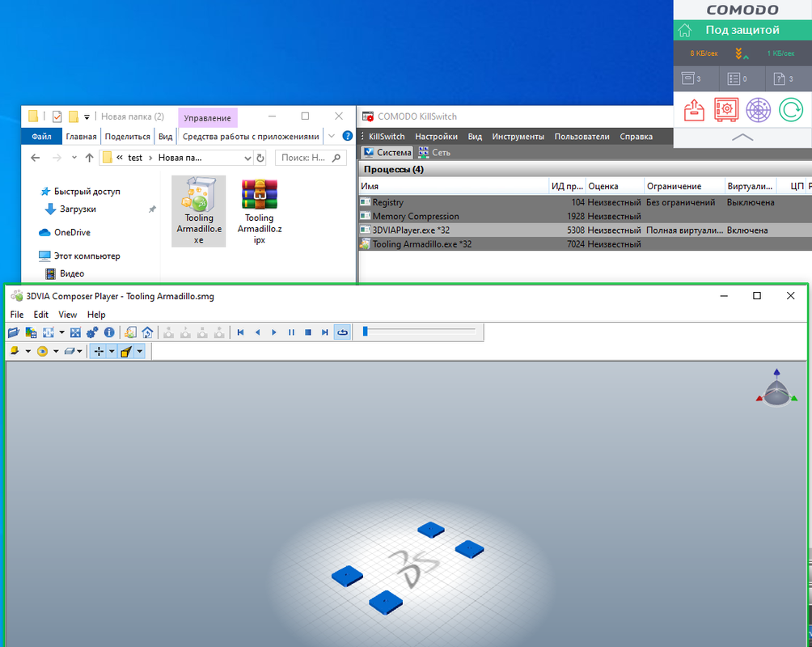Screen dimensions: 812x647
Task: Select the Registry process row
Action: pyautogui.click(x=586, y=202)
